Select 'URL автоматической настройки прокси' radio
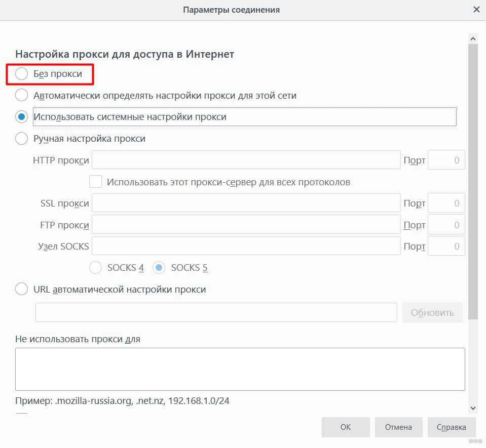The height and width of the screenshot is (448, 486). click(x=21, y=289)
